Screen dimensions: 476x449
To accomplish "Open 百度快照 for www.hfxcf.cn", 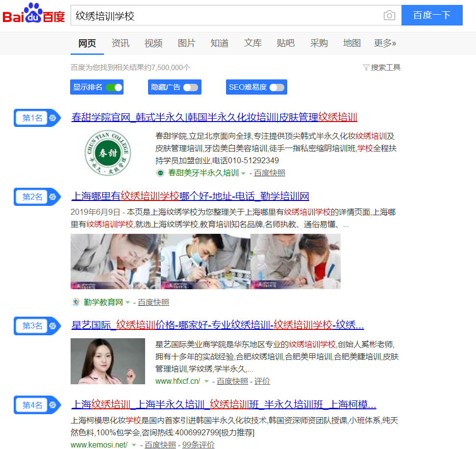I will [x=232, y=381].
